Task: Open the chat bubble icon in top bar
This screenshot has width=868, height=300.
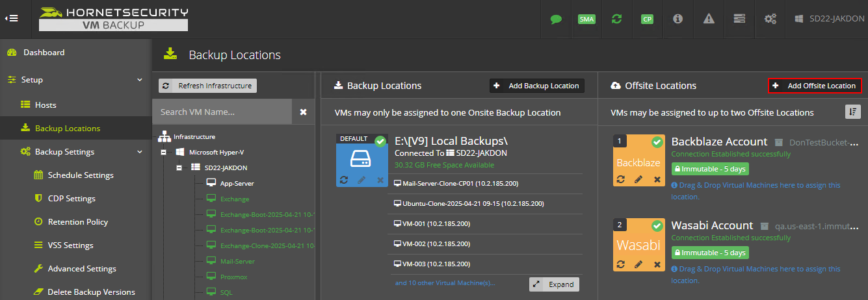Action: click(x=556, y=19)
